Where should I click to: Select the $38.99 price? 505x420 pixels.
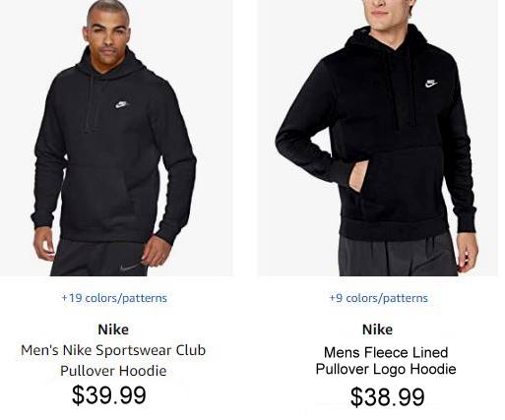[388, 396]
